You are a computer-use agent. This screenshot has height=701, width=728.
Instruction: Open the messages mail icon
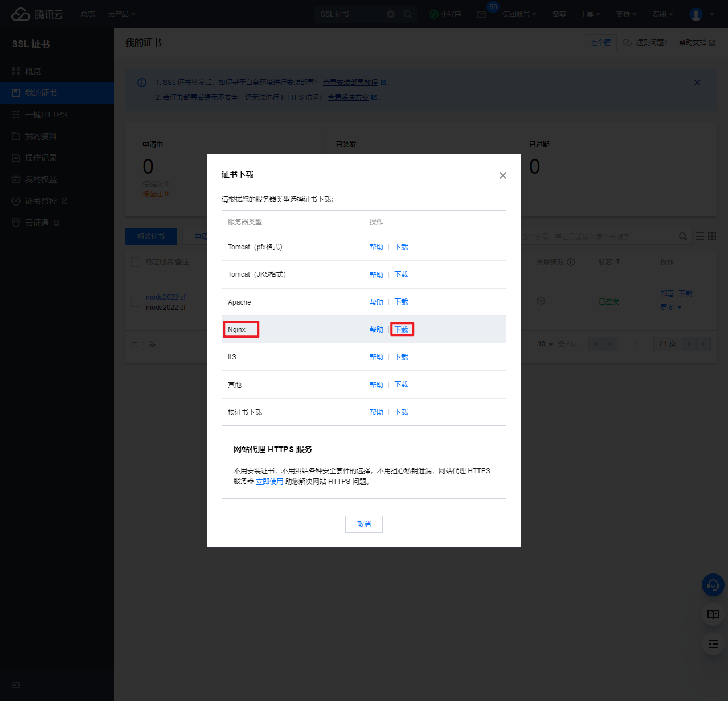[x=482, y=14]
